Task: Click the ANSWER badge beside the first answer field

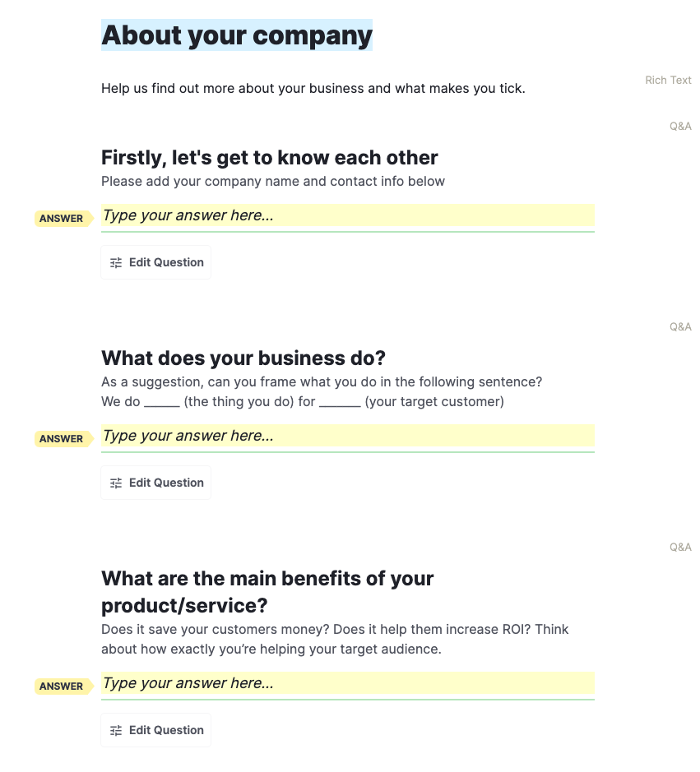Action: point(62,218)
